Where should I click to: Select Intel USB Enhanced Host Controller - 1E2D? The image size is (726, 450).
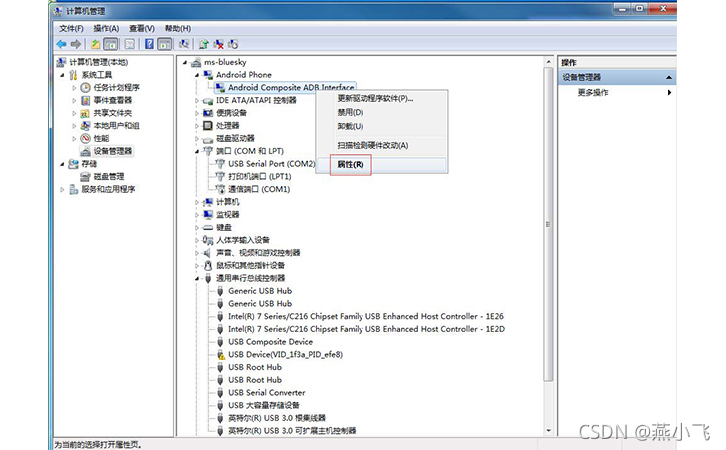pyautogui.click(x=366, y=329)
